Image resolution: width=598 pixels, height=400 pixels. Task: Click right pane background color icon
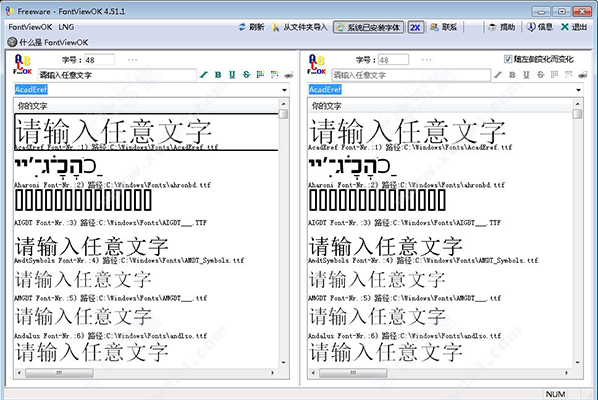(x=569, y=75)
